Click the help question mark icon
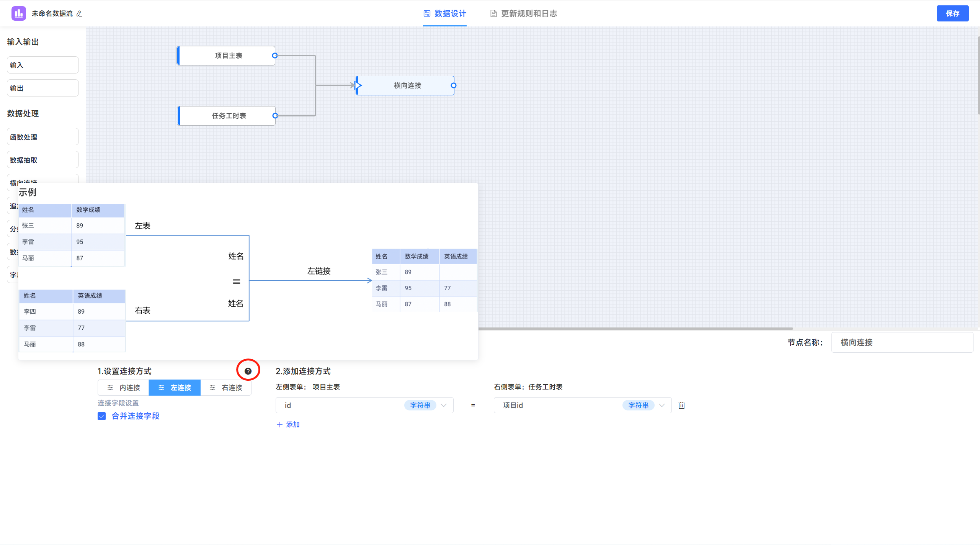The width and height of the screenshot is (980, 545). click(x=248, y=371)
